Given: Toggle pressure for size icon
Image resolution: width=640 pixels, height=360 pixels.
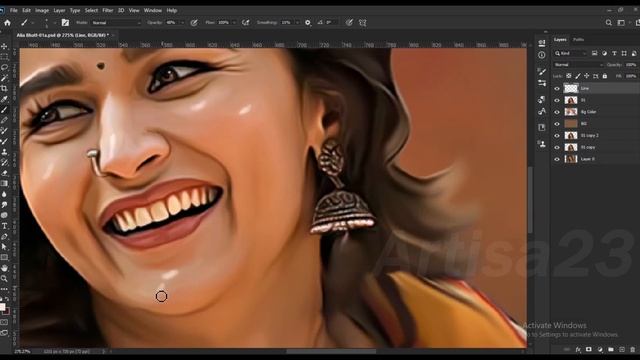Looking at the screenshot, I should tap(349, 23).
